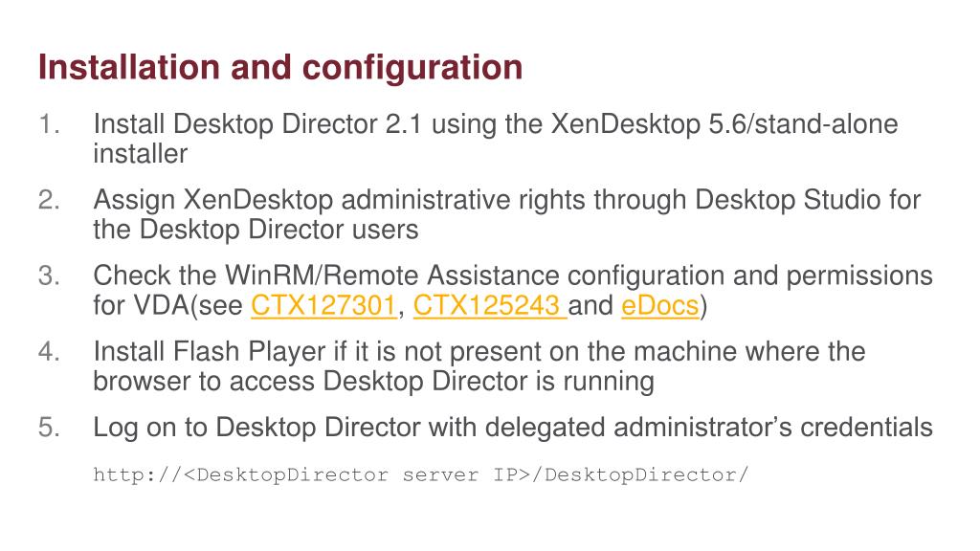Open the CTX127301 link
Viewport: 980px width, 551px height.
[x=323, y=306]
